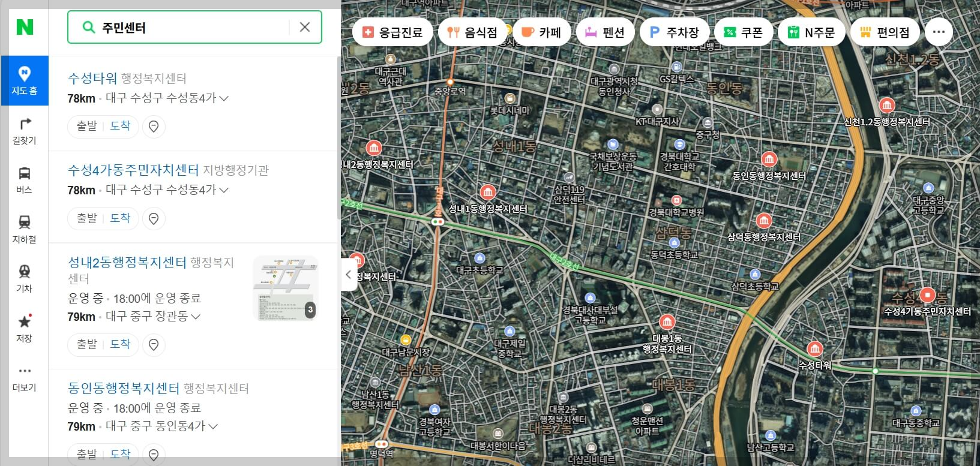Set 수성타워 as 도착
This screenshot has height=466, width=980.
[120, 126]
